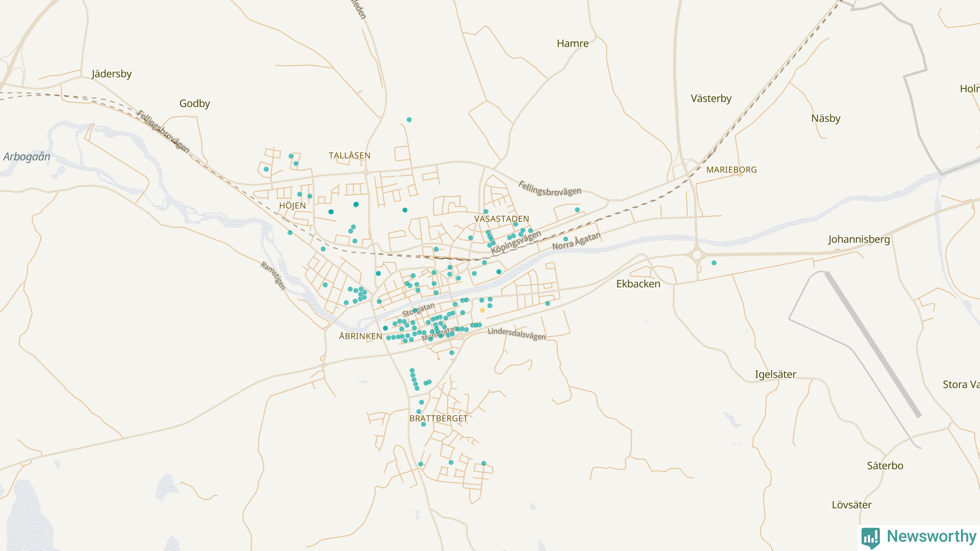Click the Jädersby place label
980x551 pixels.
(x=111, y=73)
